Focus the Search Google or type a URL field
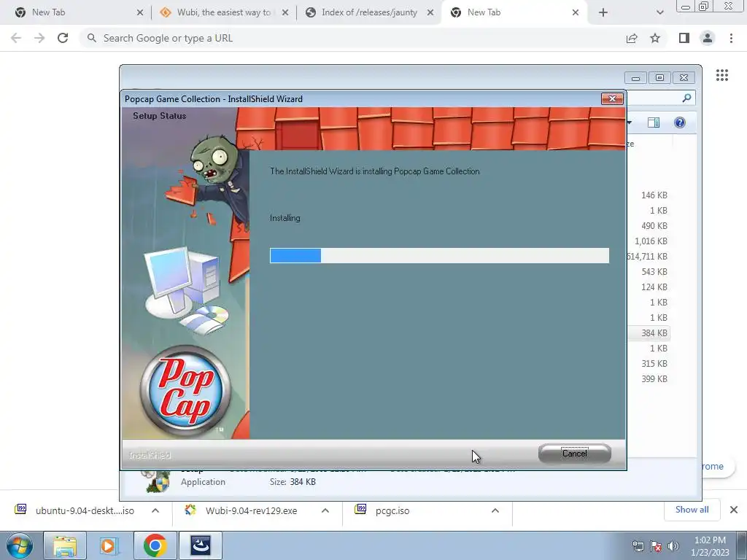 click(x=352, y=38)
